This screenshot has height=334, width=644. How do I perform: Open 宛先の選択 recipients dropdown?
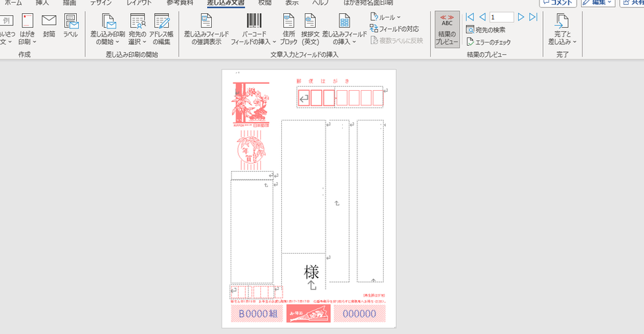pyautogui.click(x=137, y=30)
